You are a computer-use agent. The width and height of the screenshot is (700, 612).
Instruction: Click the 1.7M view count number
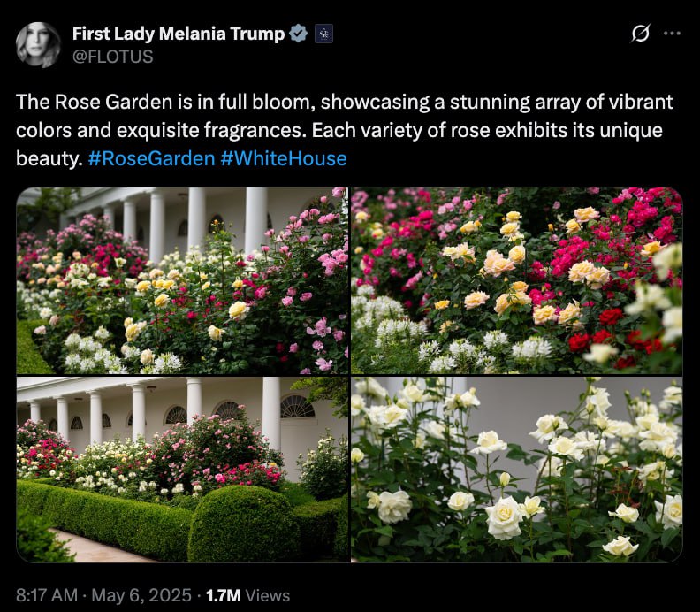(224, 595)
